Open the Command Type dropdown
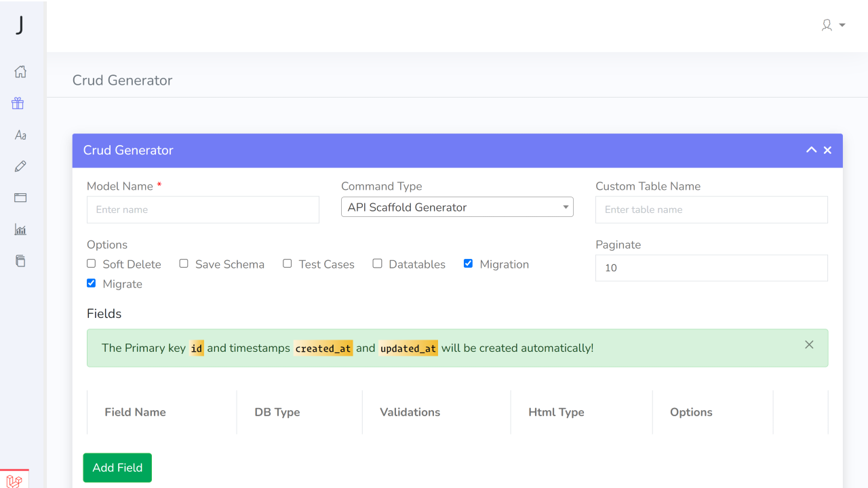 [x=457, y=207]
